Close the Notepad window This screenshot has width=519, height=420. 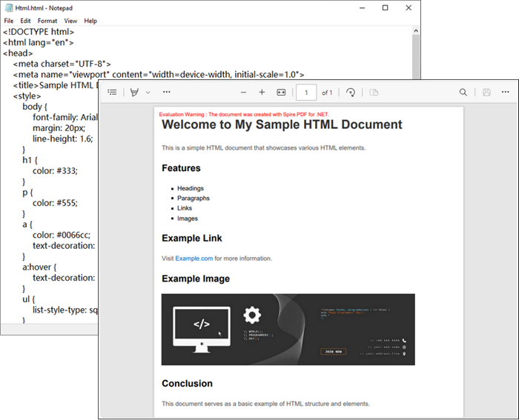point(409,7)
